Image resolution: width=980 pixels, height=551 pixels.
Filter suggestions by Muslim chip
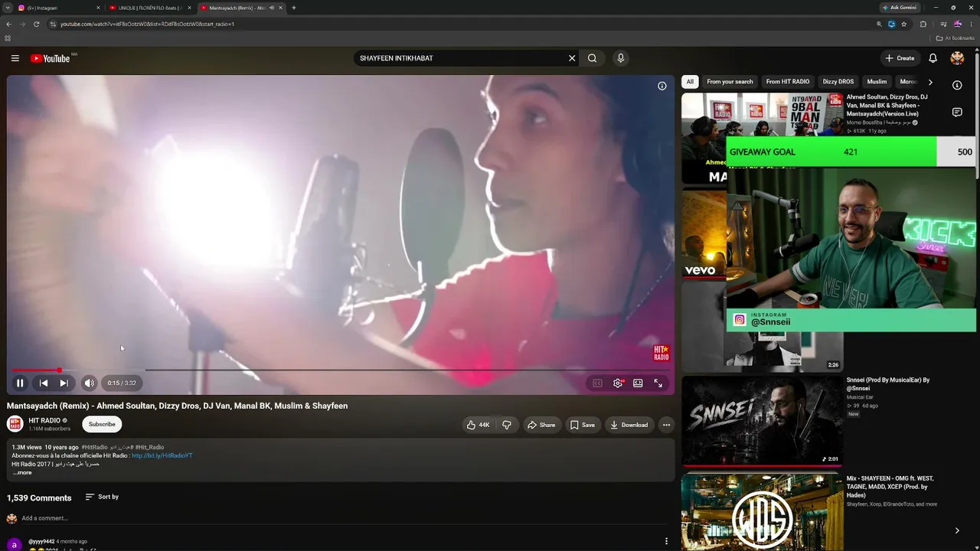877,82
